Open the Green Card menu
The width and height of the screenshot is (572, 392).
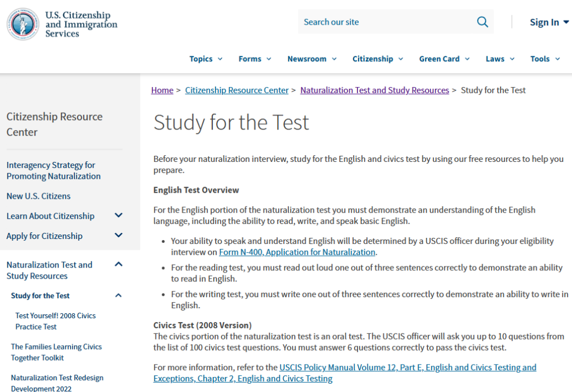tap(444, 59)
